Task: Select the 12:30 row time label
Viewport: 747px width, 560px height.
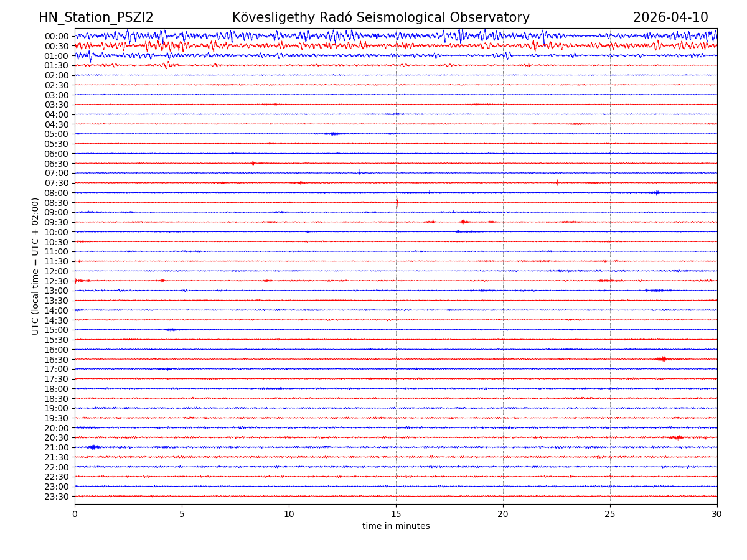Action: coord(56,281)
